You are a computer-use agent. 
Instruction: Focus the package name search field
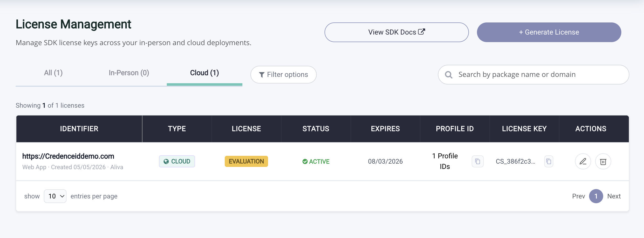(x=533, y=75)
